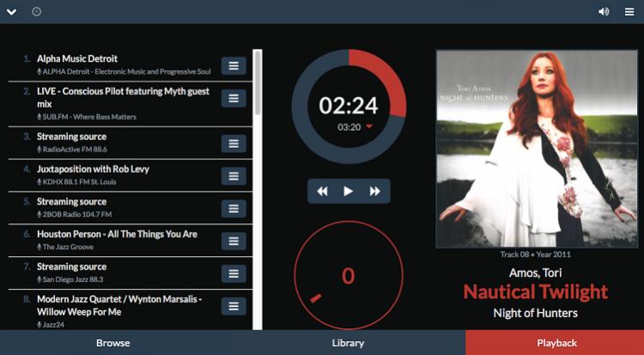Click KDHX 88.1 FM St. Louis subtitle
The width and height of the screenshot is (644, 355).
pos(76,182)
